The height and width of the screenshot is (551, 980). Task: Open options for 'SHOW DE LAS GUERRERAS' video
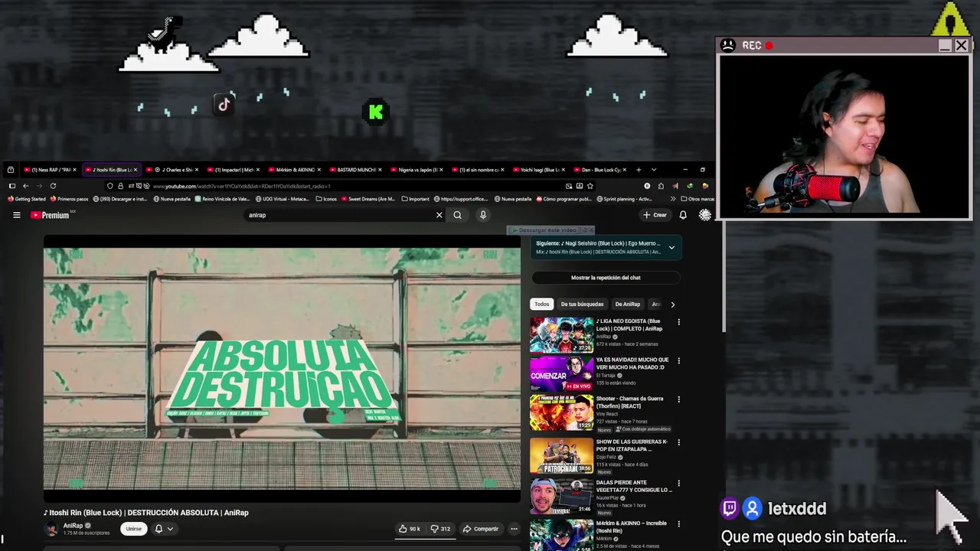tap(678, 442)
